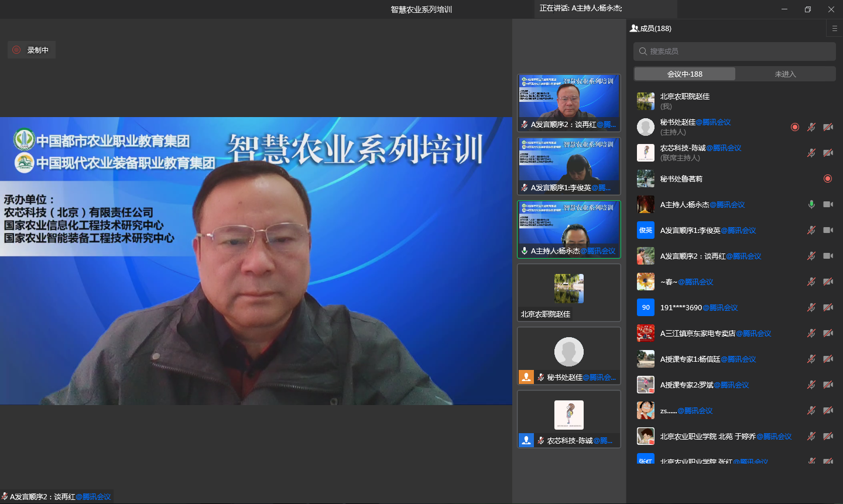Click the disabled camera icon for ~春~

point(828,282)
